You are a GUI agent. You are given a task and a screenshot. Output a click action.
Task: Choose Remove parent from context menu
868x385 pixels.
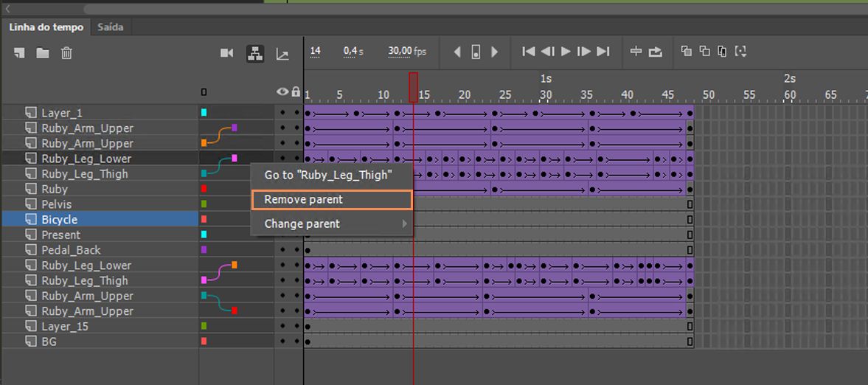[x=332, y=199]
